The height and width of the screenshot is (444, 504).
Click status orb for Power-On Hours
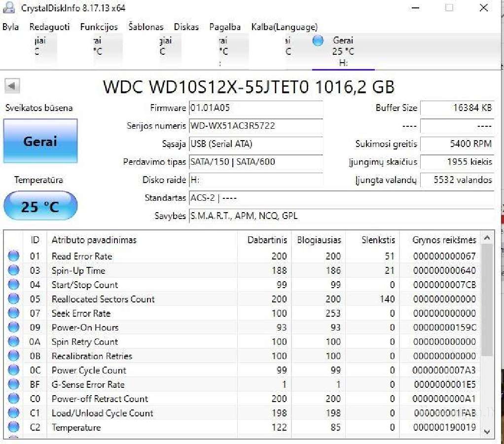click(x=13, y=327)
